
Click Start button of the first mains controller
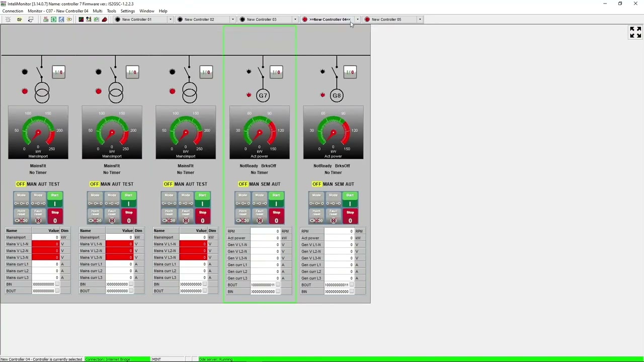(x=55, y=200)
